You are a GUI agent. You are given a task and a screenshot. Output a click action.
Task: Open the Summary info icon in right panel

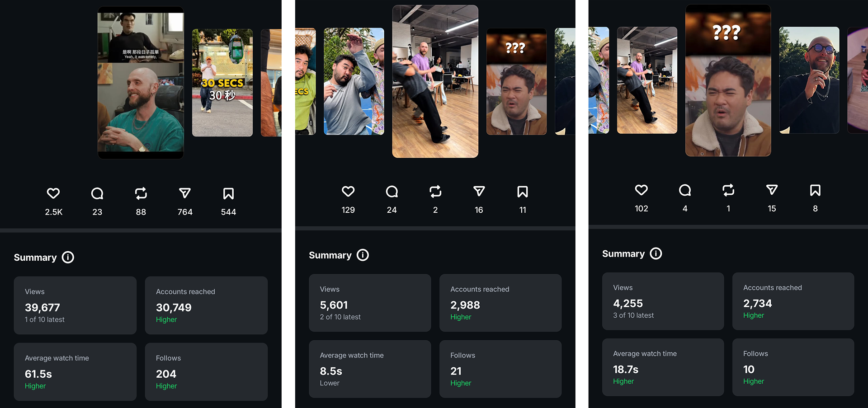click(656, 253)
